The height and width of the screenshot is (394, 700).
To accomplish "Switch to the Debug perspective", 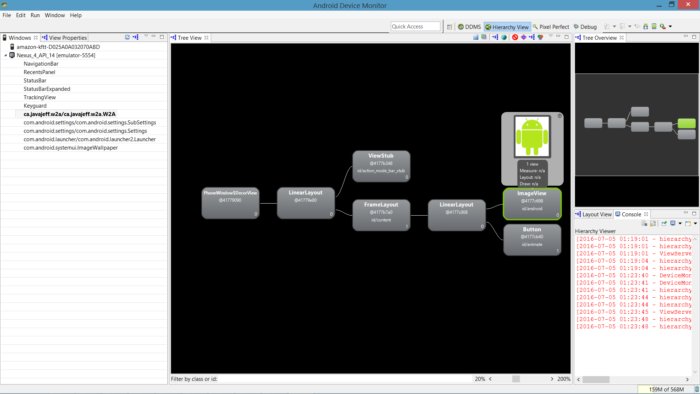I will pos(585,27).
